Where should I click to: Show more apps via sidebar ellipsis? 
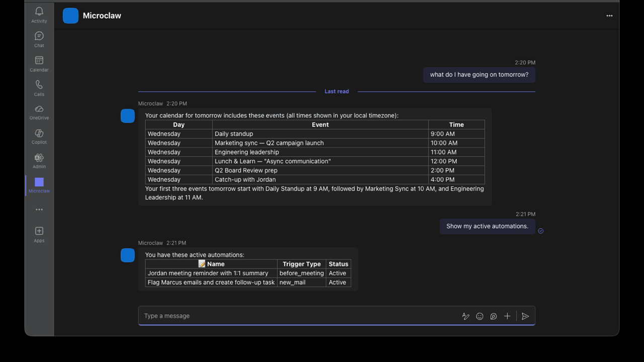click(39, 210)
